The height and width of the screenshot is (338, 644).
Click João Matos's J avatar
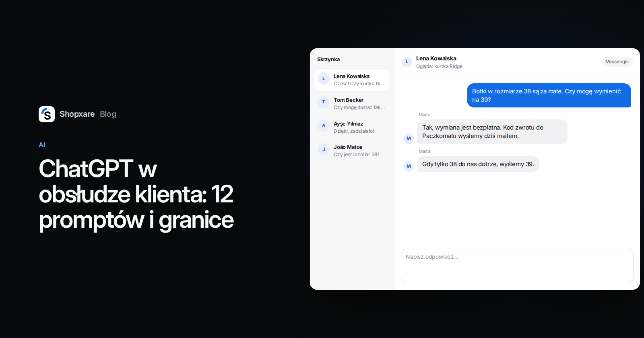(324, 149)
